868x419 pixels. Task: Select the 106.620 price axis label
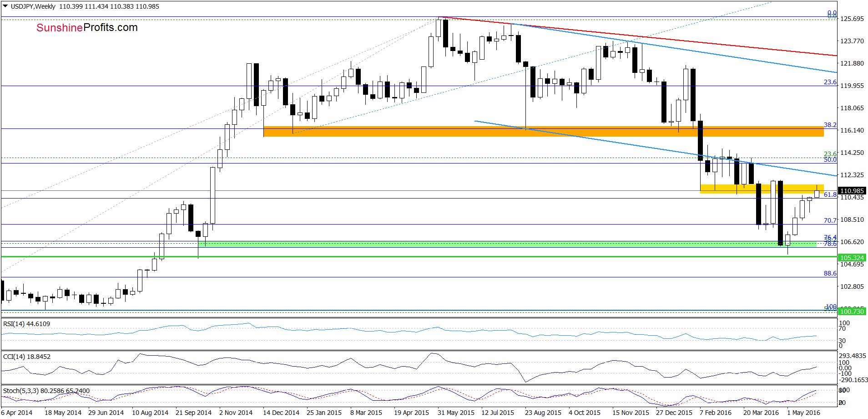(852, 242)
